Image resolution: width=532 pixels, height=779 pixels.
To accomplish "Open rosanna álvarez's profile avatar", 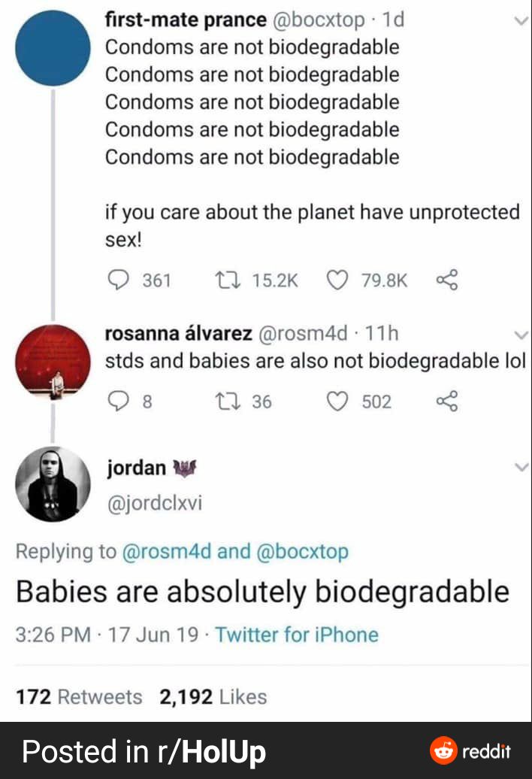I will coord(53,363).
